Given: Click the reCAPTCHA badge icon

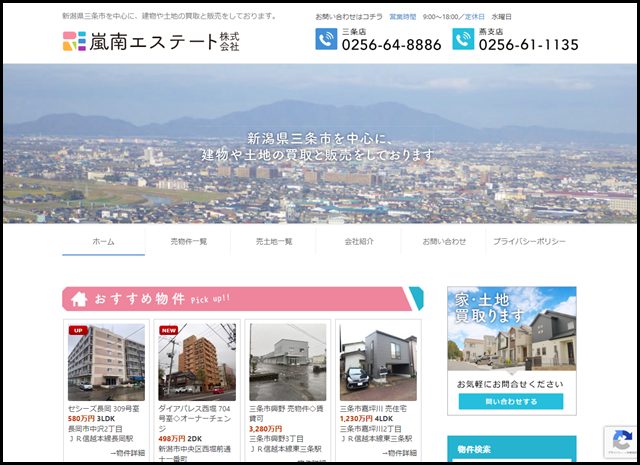Looking at the screenshot, I should (x=622, y=441).
